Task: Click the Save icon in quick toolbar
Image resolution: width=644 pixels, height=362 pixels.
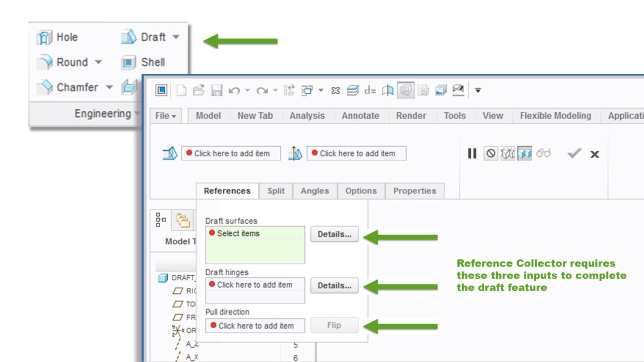Action: [x=216, y=90]
